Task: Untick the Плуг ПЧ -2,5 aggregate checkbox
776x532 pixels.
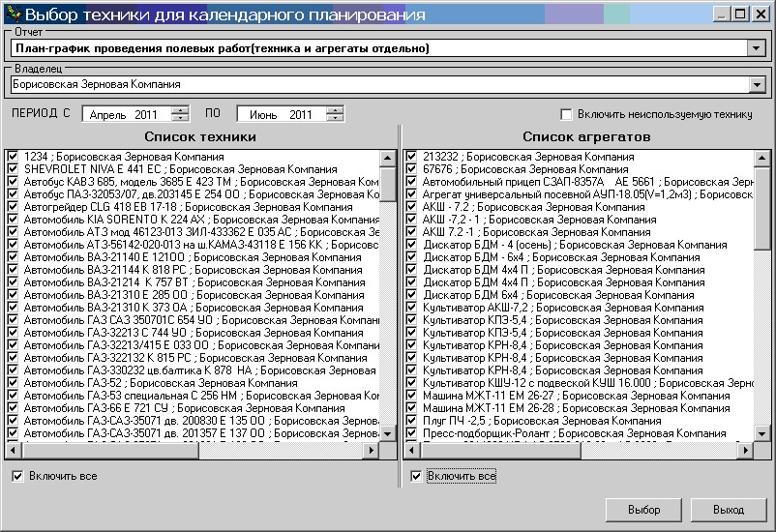Action: pos(411,421)
